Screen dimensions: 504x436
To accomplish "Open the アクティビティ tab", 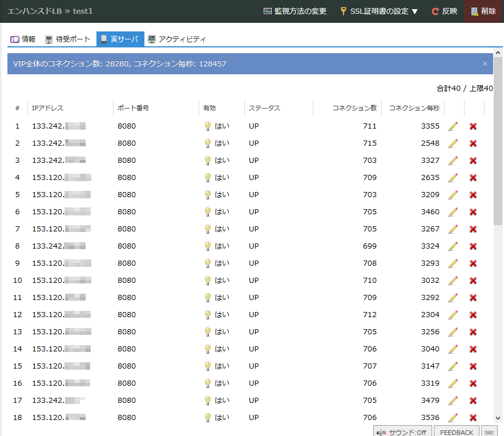I will click(x=177, y=39).
